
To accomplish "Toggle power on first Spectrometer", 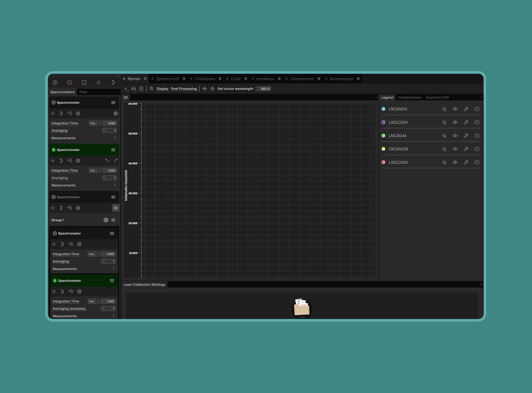I will pyautogui.click(x=54, y=103).
